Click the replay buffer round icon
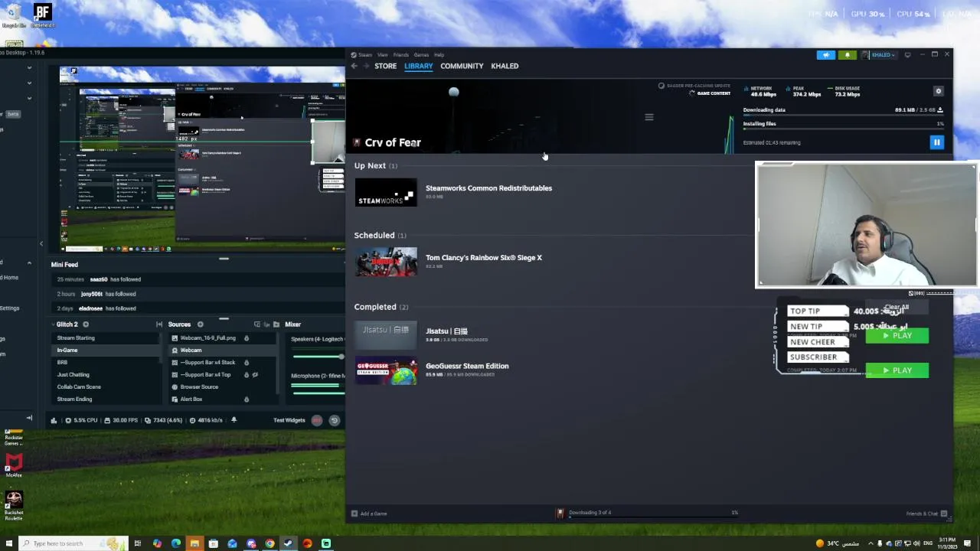 pyautogui.click(x=334, y=420)
